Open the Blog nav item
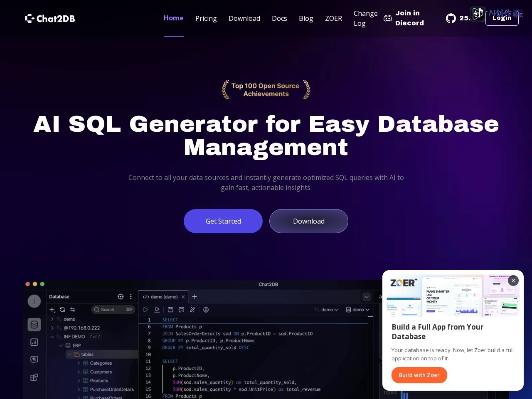The image size is (532, 399). 306,18
